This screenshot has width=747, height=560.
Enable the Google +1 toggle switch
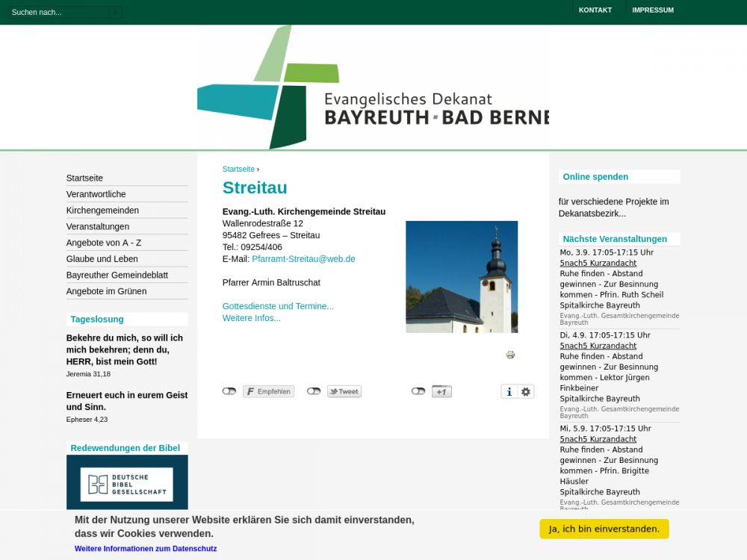[x=418, y=391]
